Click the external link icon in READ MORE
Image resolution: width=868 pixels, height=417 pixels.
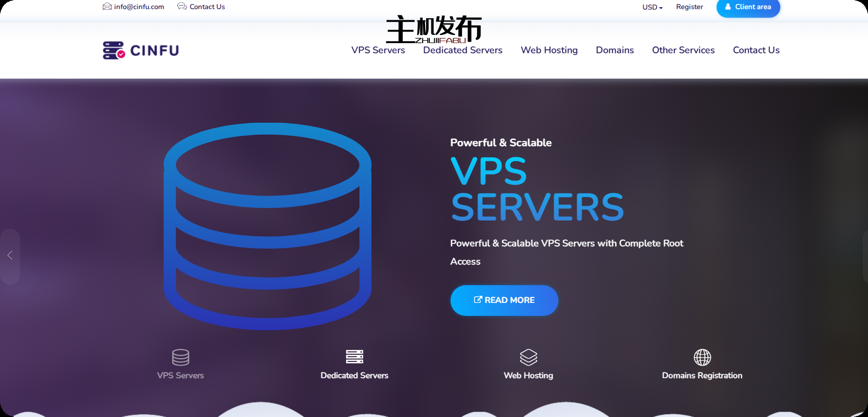coord(478,300)
